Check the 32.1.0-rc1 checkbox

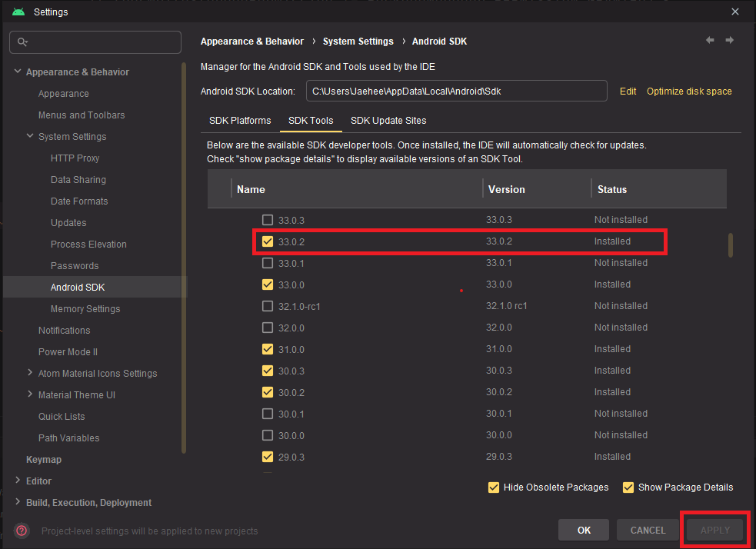tap(267, 306)
